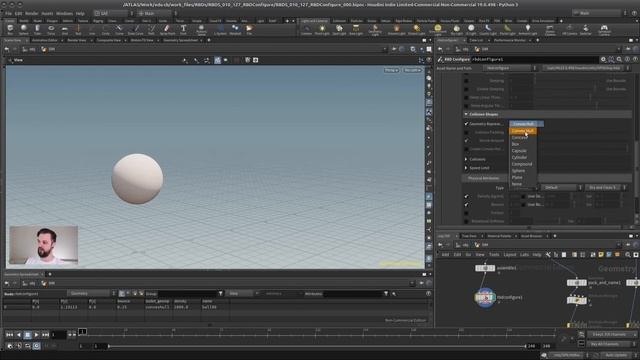Open the Tools menu in network editor
The width and height of the screenshot is (640, 360).
coord(494,255)
